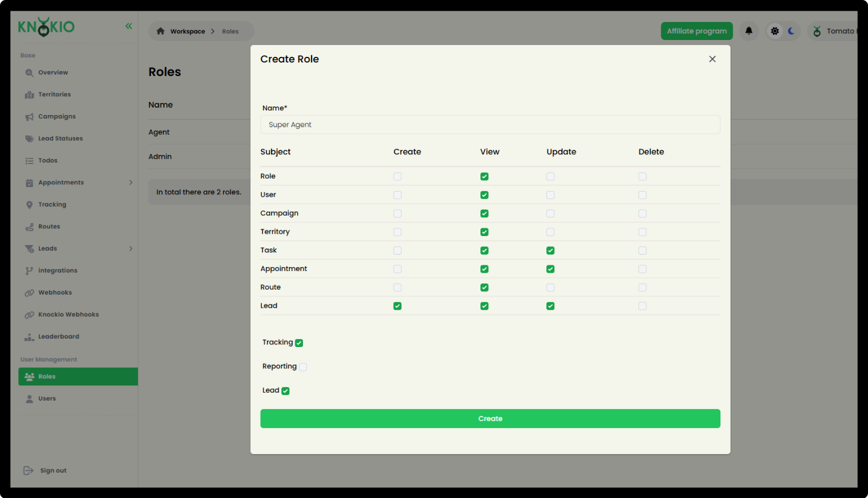Uncheck View permission for Route
The height and width of the screenshot is (498, 868).
tap(484, 287)
